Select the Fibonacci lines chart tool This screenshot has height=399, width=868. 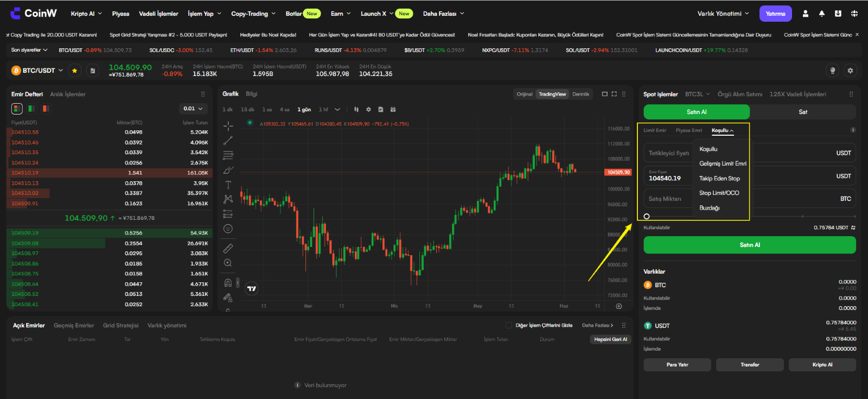(228, 155)
